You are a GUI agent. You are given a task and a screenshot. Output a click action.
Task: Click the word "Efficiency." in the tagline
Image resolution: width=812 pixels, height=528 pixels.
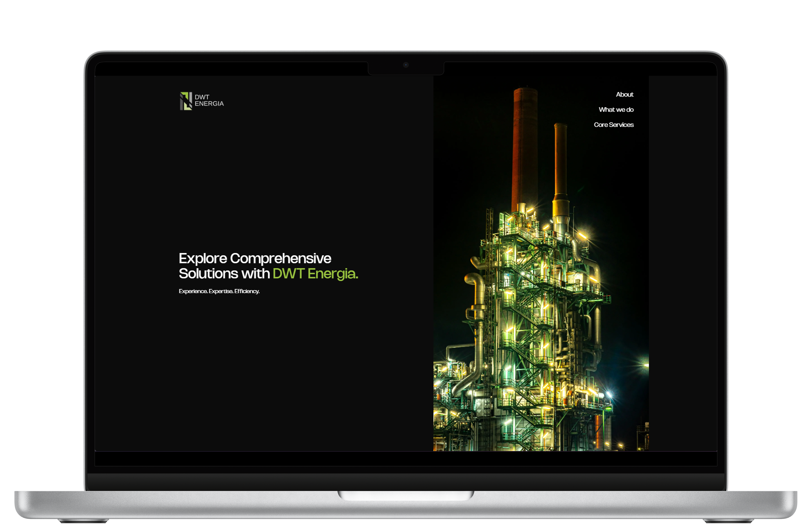[x=247, y=291]
